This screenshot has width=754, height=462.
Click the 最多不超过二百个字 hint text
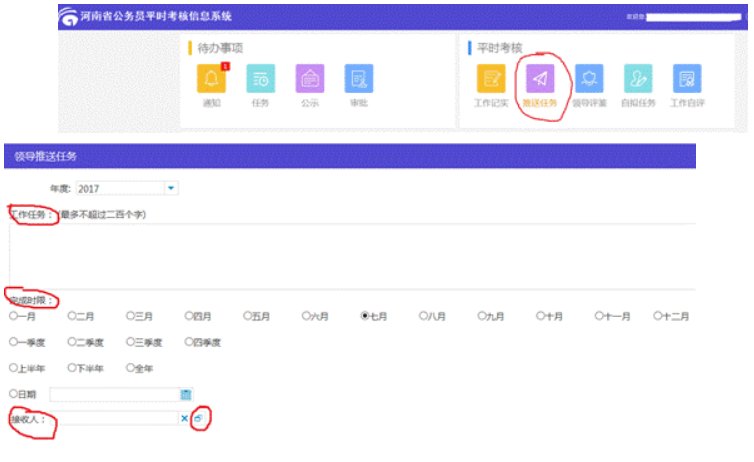tap(102, 214)
